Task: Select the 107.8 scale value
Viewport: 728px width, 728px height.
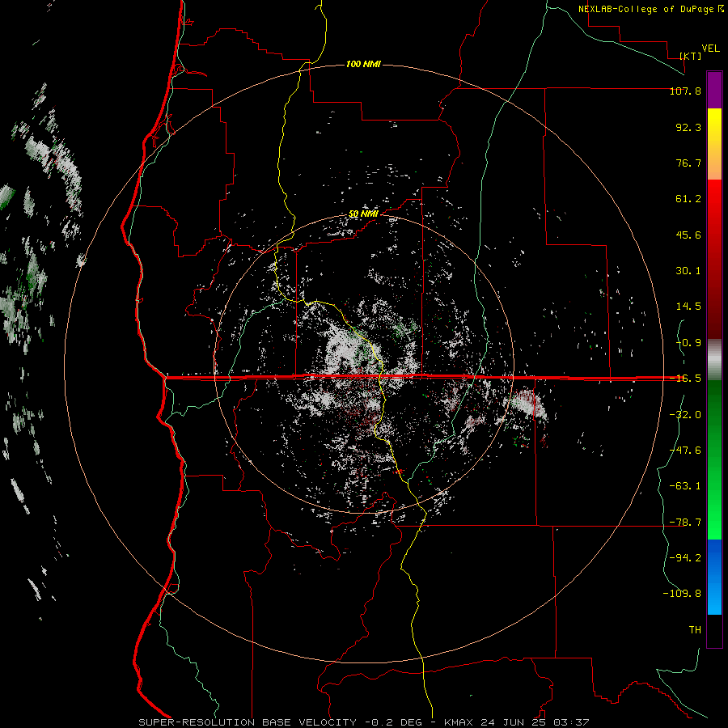Action: tap(685, 91)
